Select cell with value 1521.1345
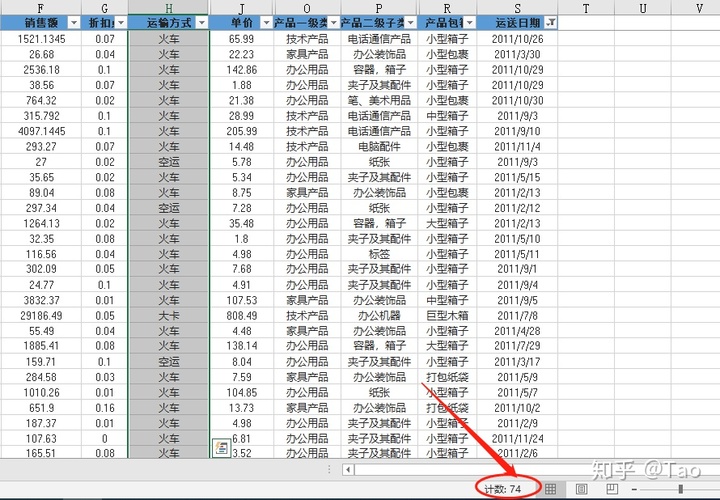The height and width of the screenshot is (500, 720). pos(41,39)
